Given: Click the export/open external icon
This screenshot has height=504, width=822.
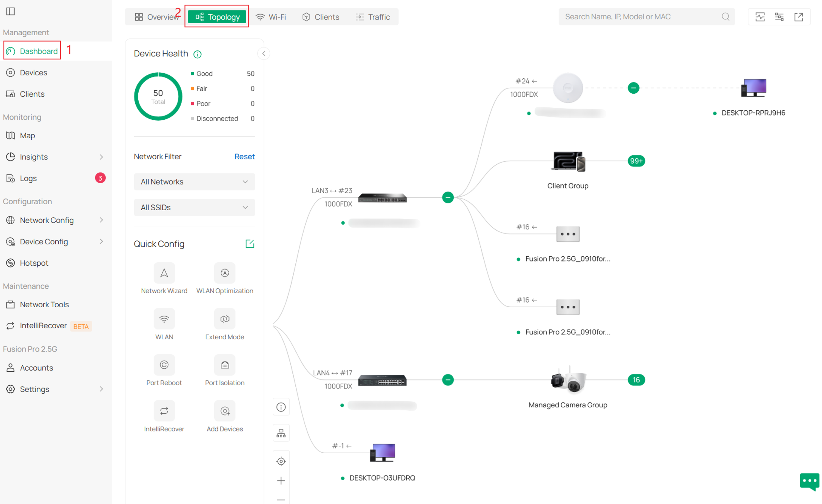Looking at the screenshot, I should tap(799, 17).
